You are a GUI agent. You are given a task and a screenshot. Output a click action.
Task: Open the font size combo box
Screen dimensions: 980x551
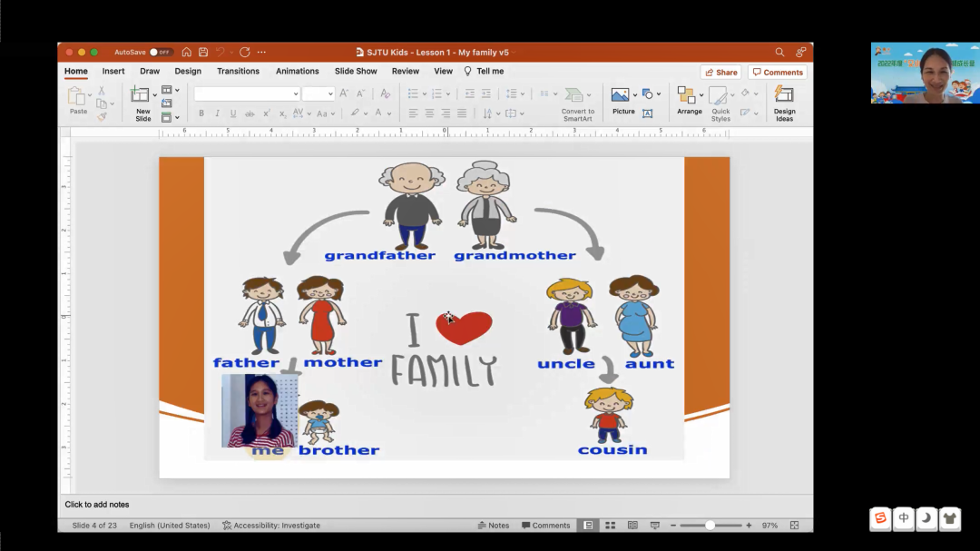318,93
